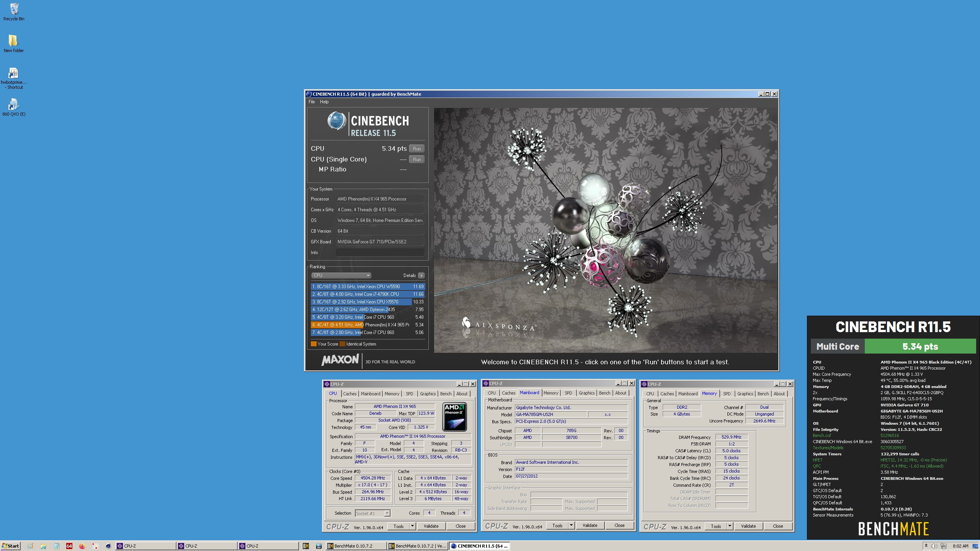Click the Cinebench title bar sphere icon

(309, 94)
